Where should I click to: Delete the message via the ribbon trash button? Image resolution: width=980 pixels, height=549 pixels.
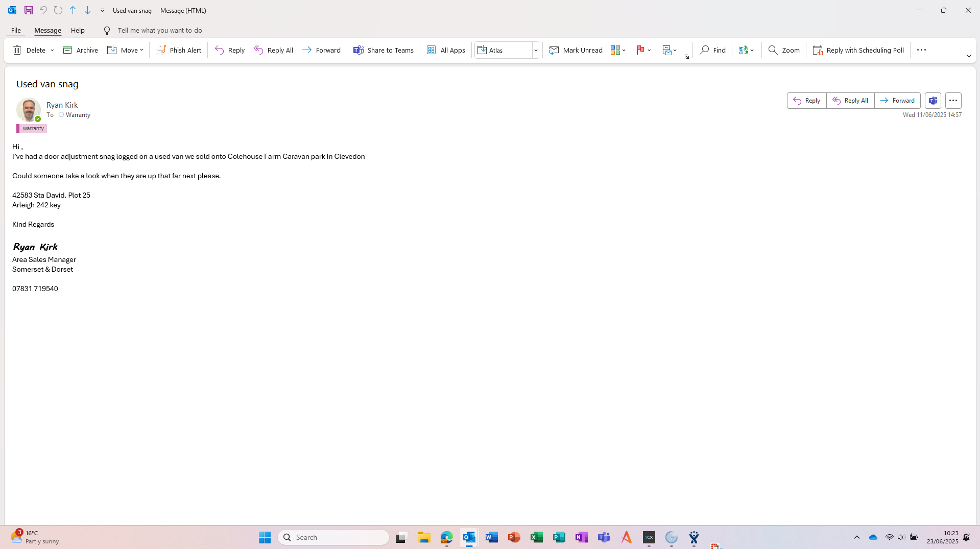click(29, 50)
